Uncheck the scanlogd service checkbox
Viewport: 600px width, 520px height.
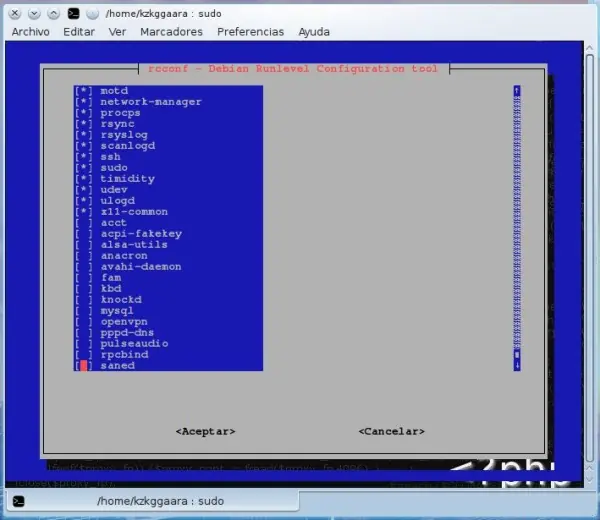click(84, 146)
